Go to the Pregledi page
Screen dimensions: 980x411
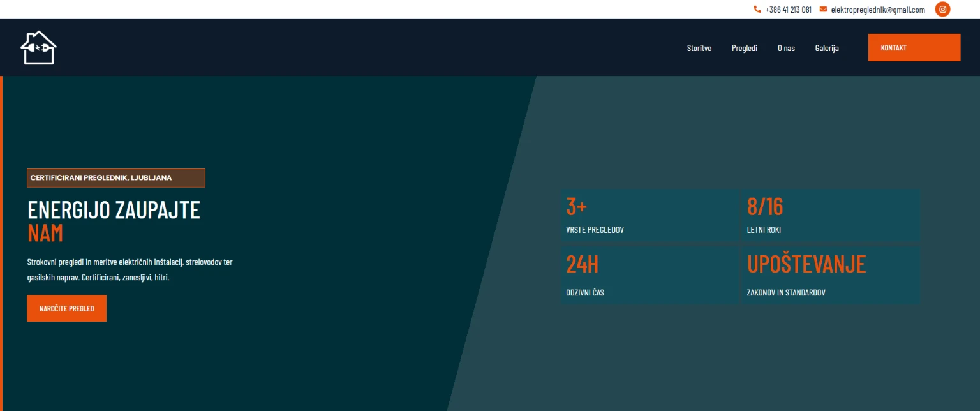tap(744, 48)
